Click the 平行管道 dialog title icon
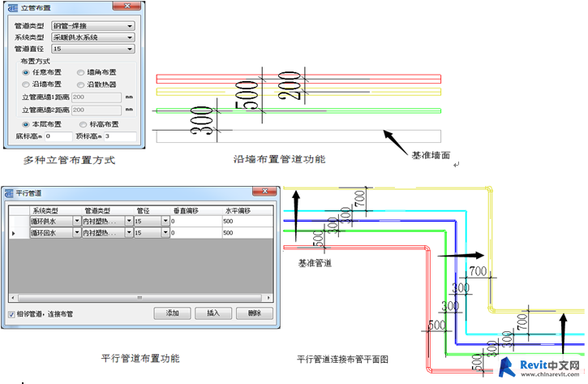Viewport: 588px width, 384px height. click(x=9, y=193)
